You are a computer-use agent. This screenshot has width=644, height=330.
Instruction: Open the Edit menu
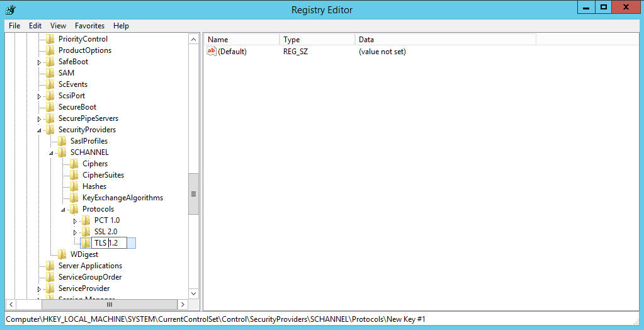click(x=35, y=26)
